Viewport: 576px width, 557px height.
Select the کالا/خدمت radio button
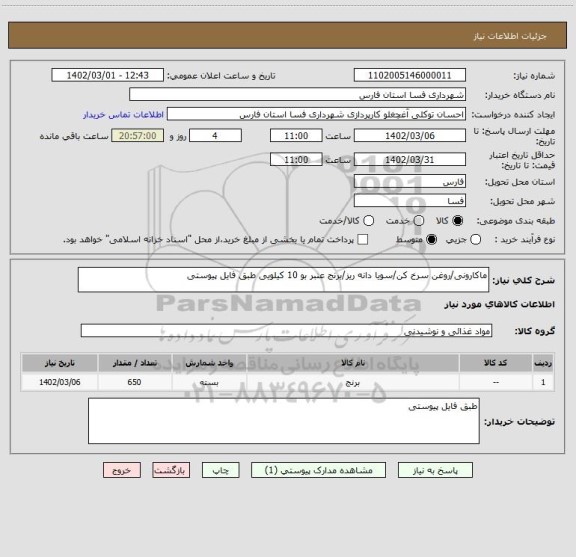pos(368,221)
